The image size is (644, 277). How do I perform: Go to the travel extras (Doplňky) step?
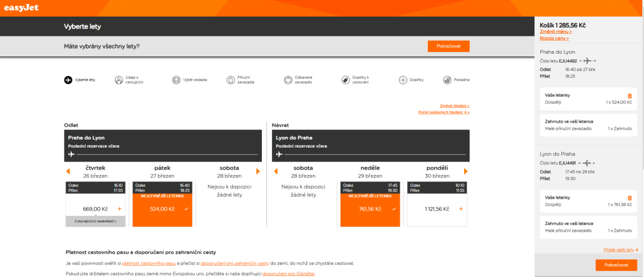click(404, 80)
